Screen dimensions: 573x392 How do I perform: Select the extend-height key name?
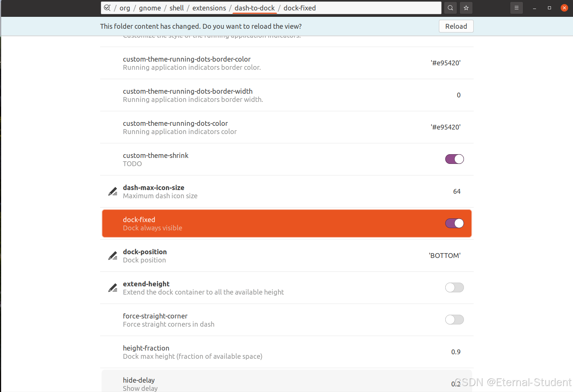[x=146, y=284]
